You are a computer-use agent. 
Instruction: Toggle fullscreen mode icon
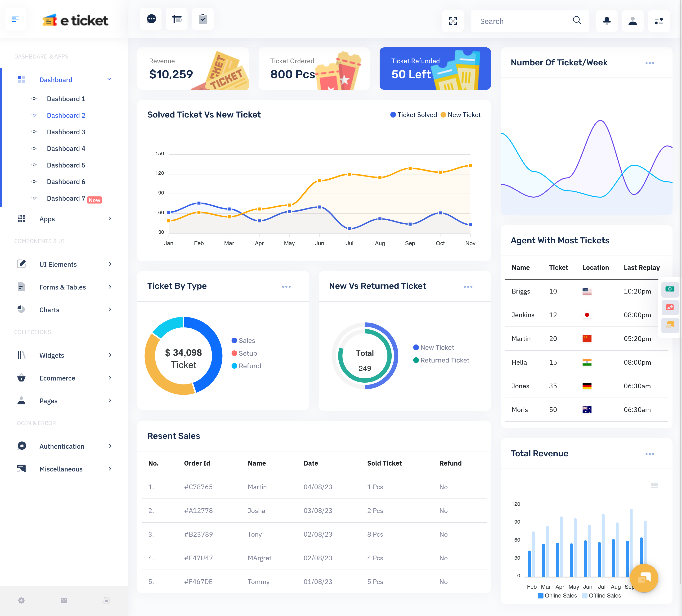453,21
